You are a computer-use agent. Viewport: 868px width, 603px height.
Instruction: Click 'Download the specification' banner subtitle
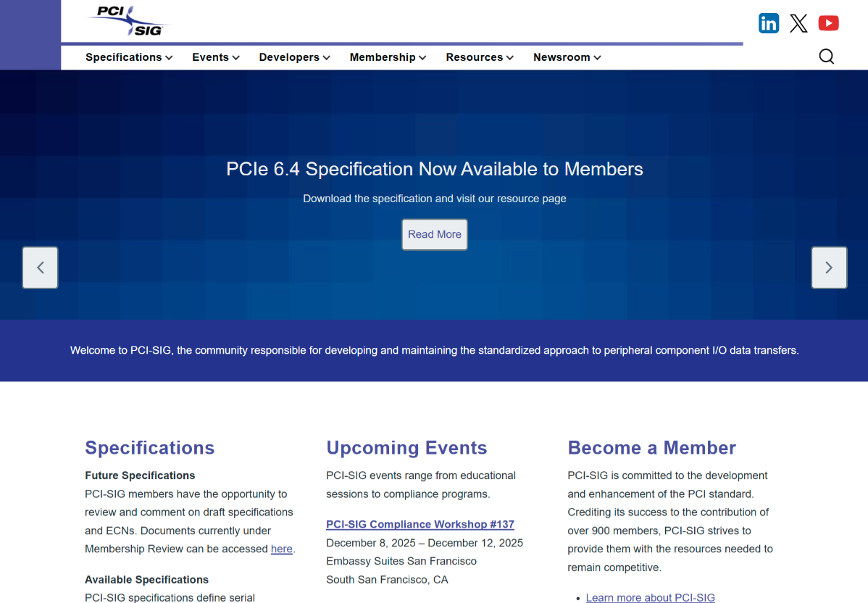point(435,199)
